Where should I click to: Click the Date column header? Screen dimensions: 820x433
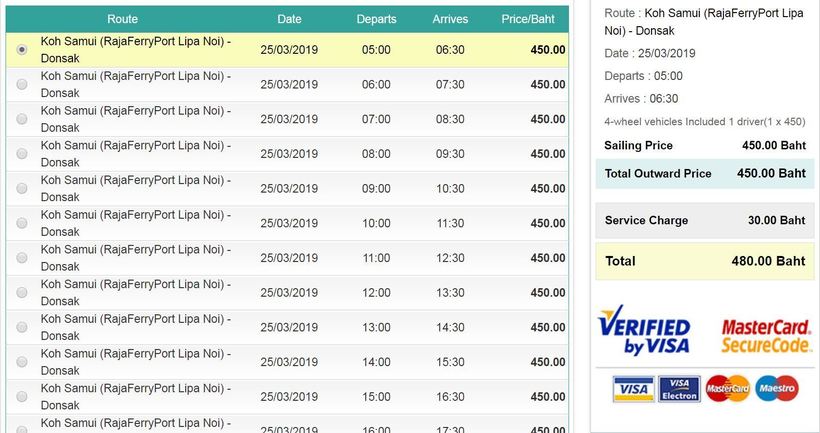point(289,19)
